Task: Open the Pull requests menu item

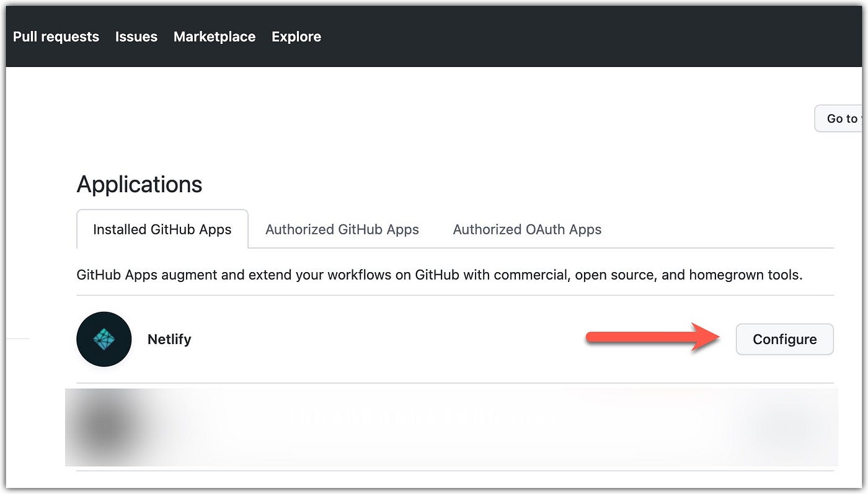Action: [55, 36]
